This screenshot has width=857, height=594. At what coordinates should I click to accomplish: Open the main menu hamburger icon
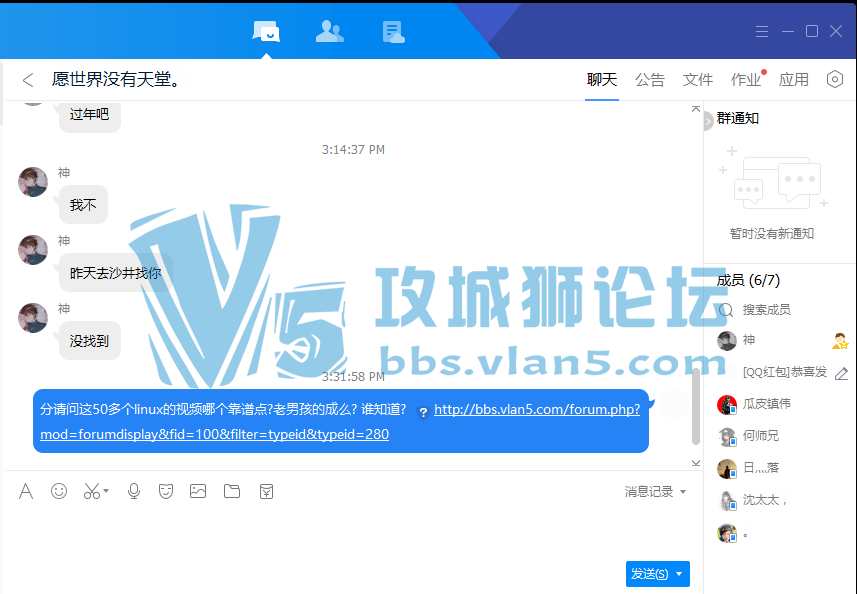tap(762, 32)
